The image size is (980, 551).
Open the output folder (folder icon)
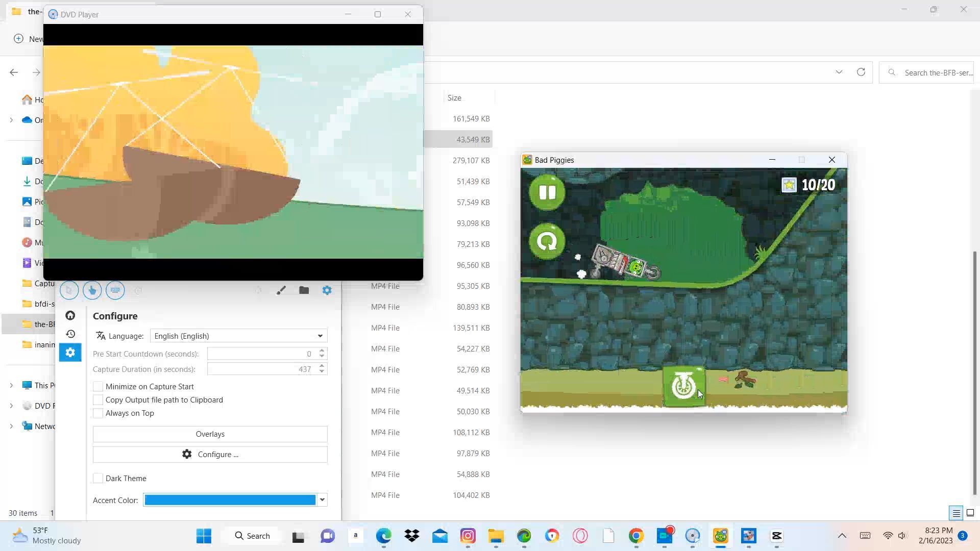coord(304,290)
